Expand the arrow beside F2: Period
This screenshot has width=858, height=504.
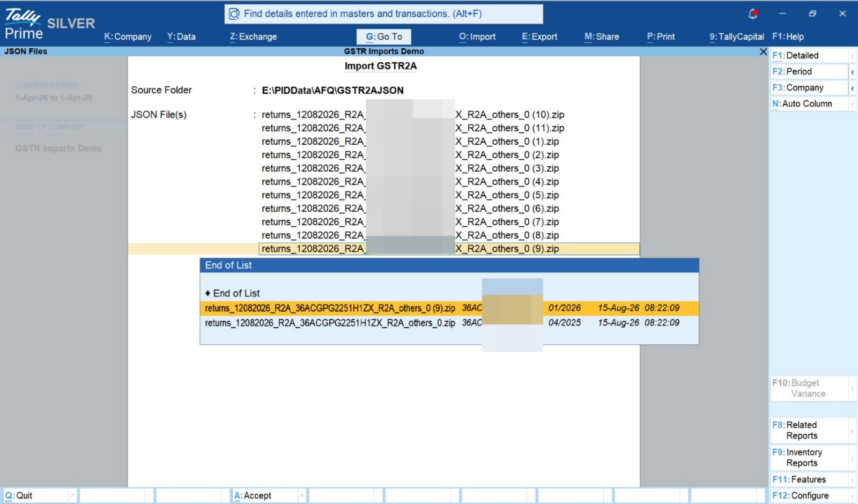click(x=853, y=72)
